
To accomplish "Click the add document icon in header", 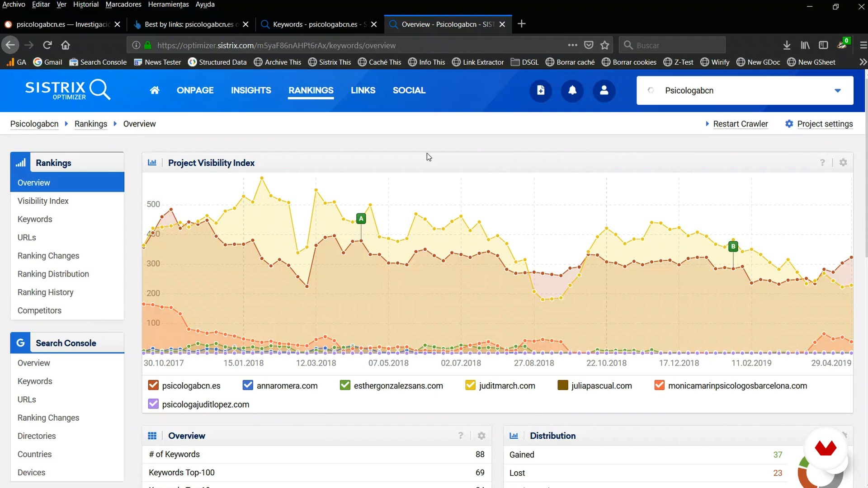I will [x=541, y=90].
